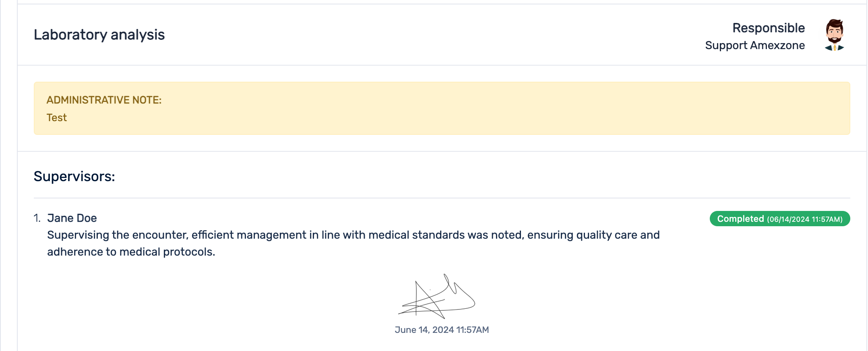Select the Support Amexzone name
The image size is (868, 351).
pos(754,45)
